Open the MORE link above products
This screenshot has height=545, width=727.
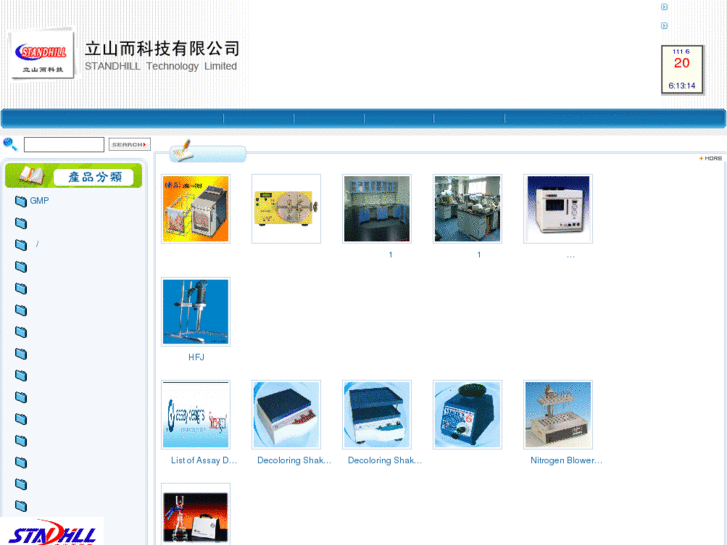point(711,159)
